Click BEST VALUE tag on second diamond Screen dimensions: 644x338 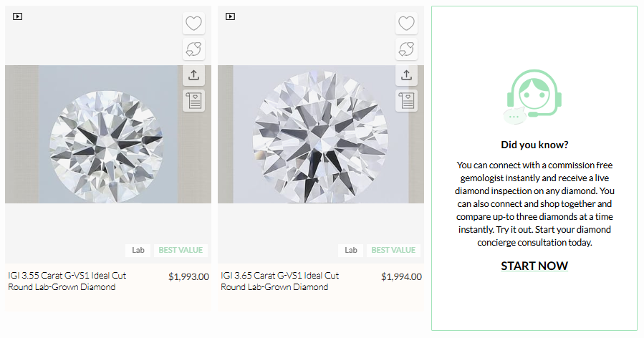(x=393, y=250)
